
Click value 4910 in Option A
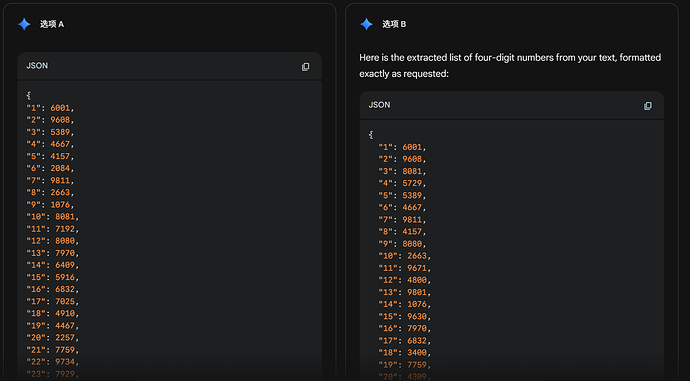point(65,314)
